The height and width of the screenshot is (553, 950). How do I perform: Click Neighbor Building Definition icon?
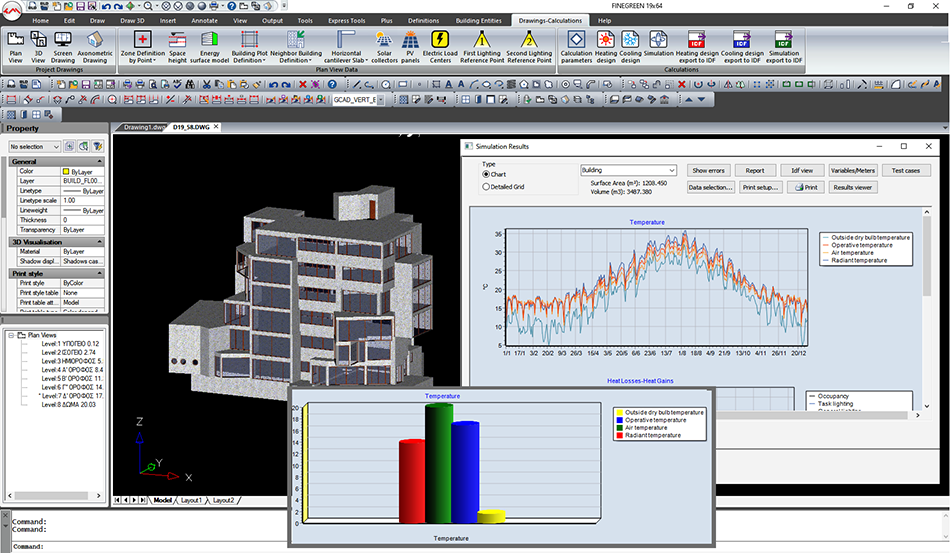coord(296,47)
